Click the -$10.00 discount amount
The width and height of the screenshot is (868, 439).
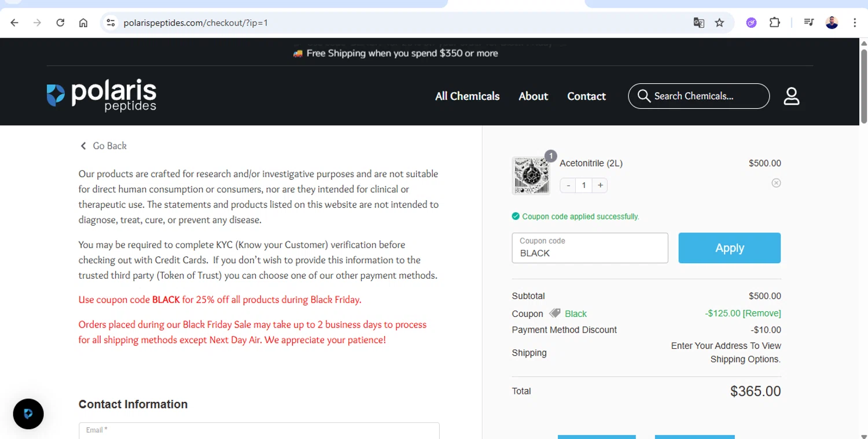pos(766,330)
